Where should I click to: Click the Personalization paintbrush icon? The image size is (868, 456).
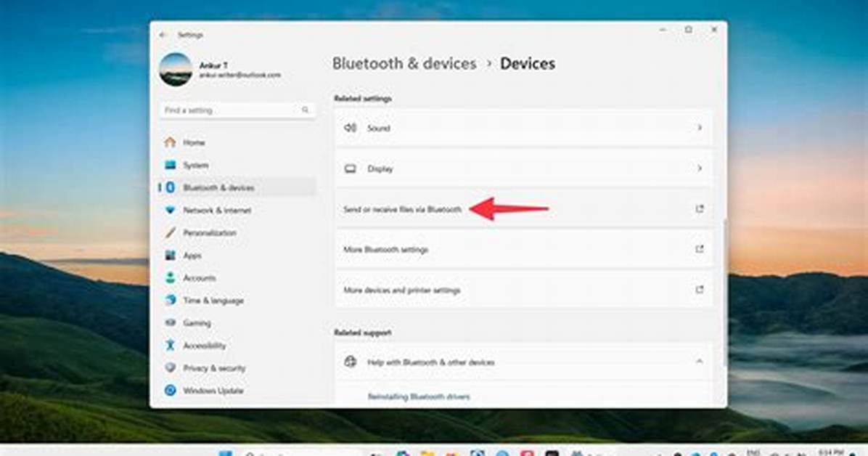[x=171, y=232]
